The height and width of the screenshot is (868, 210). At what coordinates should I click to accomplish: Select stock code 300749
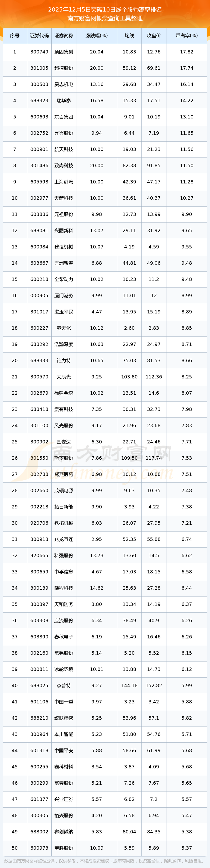click(x=39, y=52)
